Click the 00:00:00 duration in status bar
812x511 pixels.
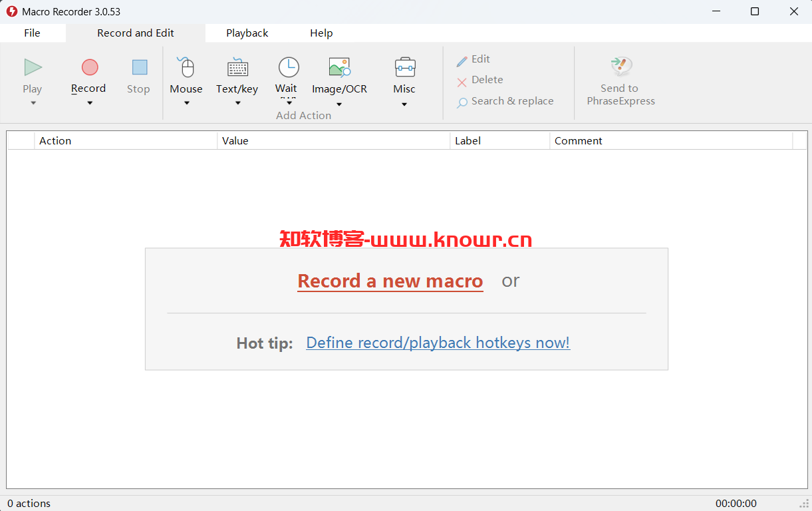point(736,504)
